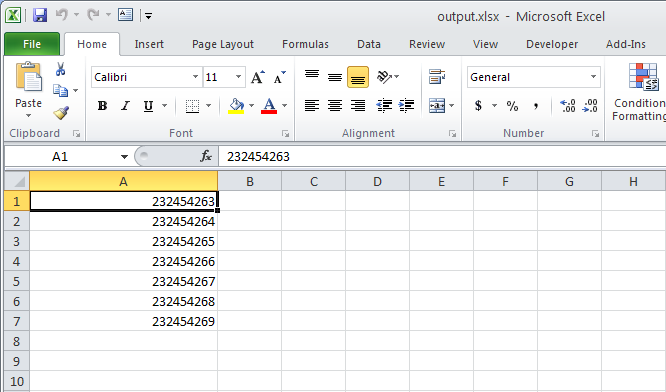The width and height of the screenshot is (666, 392).
Task: Customize Quick Access Toolbar dropdown
Action: [x=148, y=16]
